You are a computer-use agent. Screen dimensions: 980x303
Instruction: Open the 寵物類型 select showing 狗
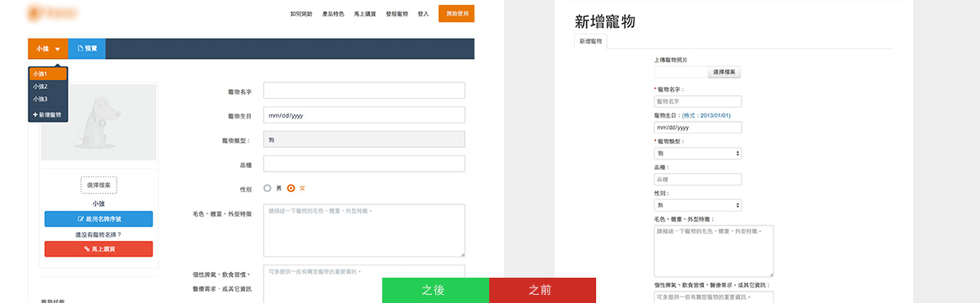(697, 153)
